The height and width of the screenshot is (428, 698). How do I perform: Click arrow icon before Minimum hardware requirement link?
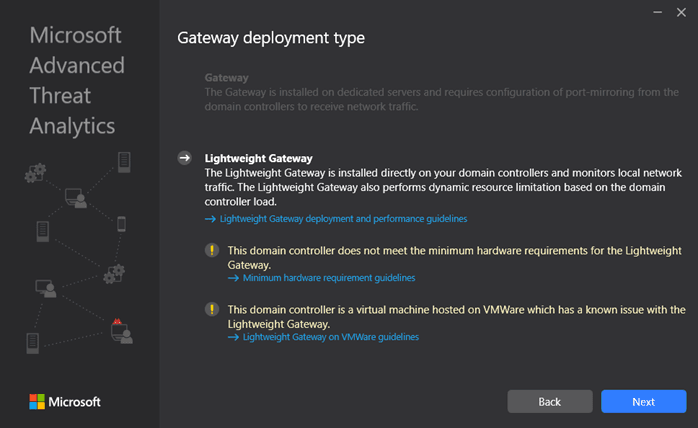coord(233,278)
